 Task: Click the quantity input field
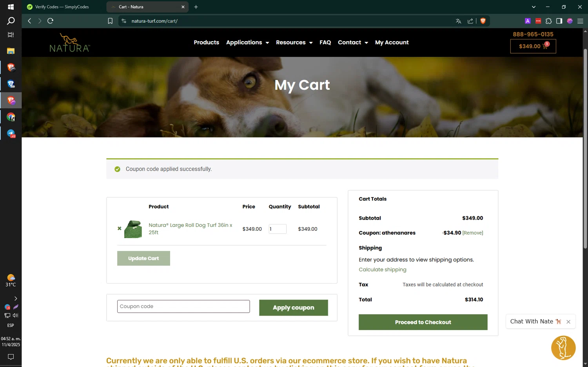[x=278, y=229]
